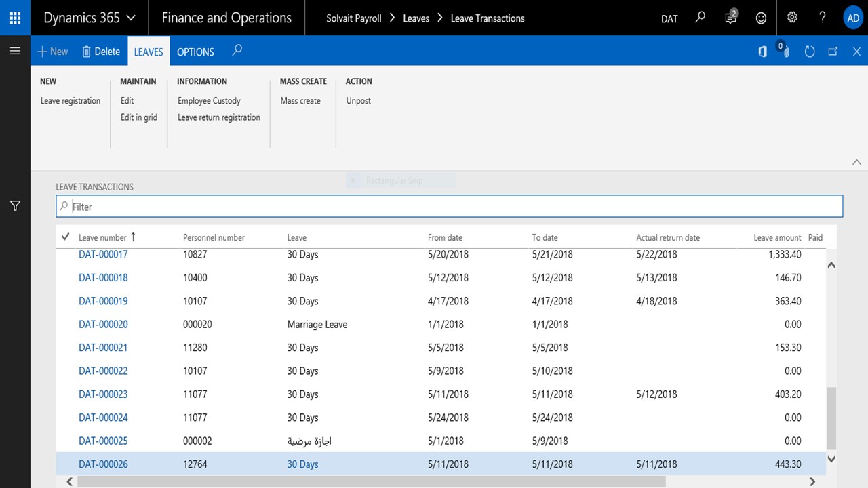Open leave record DAT-000022

click(103, 371)
